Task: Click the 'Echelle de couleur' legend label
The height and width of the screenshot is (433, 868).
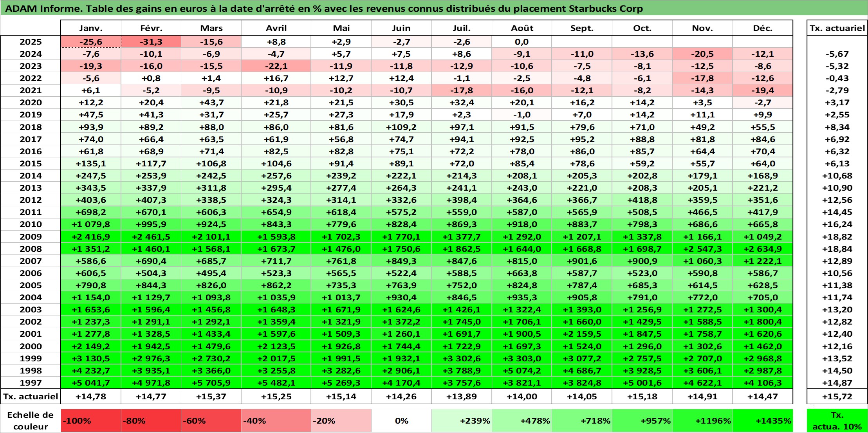Action: [31, 420]
